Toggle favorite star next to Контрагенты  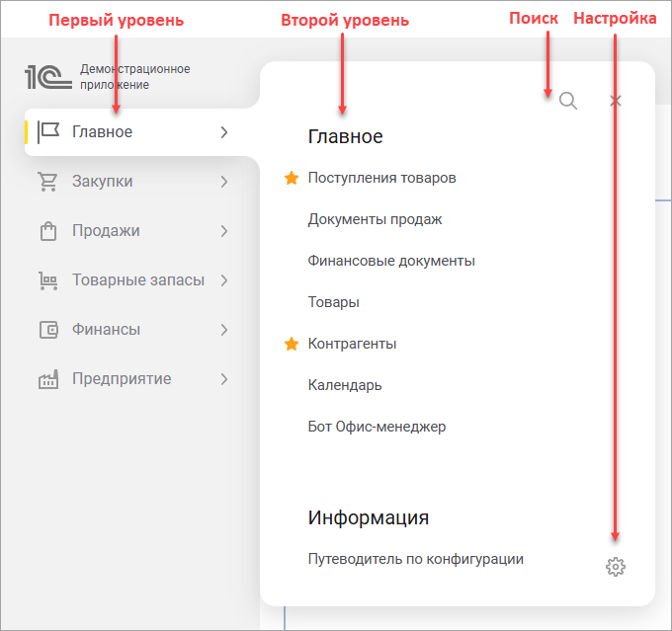pyautogui.click(x=292, y=345)
